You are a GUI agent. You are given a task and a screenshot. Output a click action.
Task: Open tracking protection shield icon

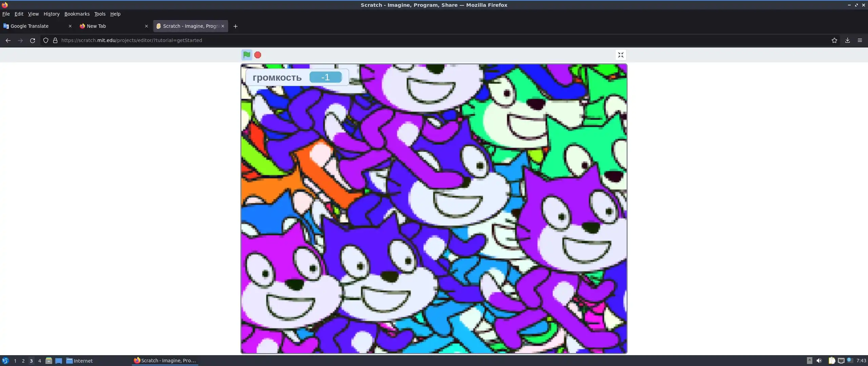coord(46,40)
